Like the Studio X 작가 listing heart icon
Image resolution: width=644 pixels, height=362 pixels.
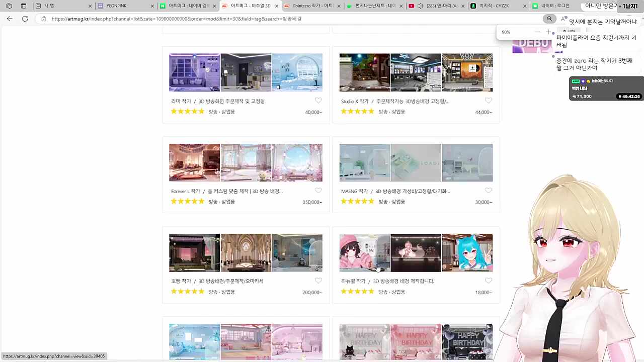pyautogui.click(x=489, y=101)
